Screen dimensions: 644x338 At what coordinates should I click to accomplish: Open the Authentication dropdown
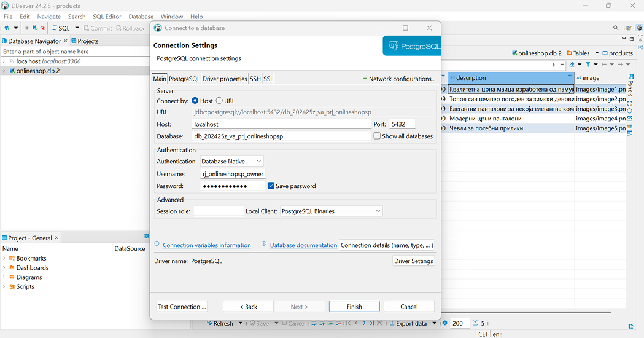tap(232, 162)
